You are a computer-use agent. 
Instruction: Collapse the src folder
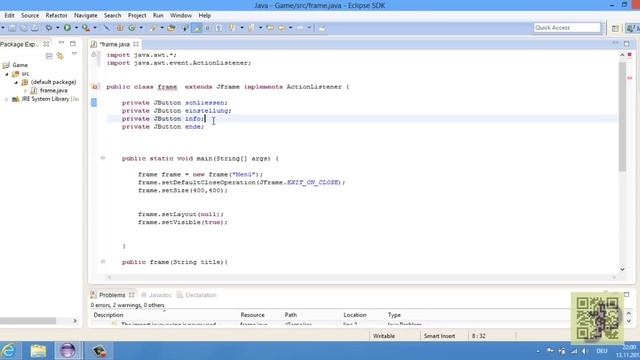click(x=7, y=74)
